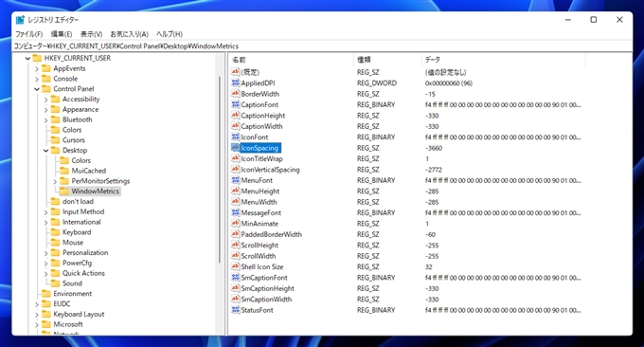The height and width of the screenshot is (347, 644).
Task: Click the folder icon next to don't load
Action: tap(56, 201)
